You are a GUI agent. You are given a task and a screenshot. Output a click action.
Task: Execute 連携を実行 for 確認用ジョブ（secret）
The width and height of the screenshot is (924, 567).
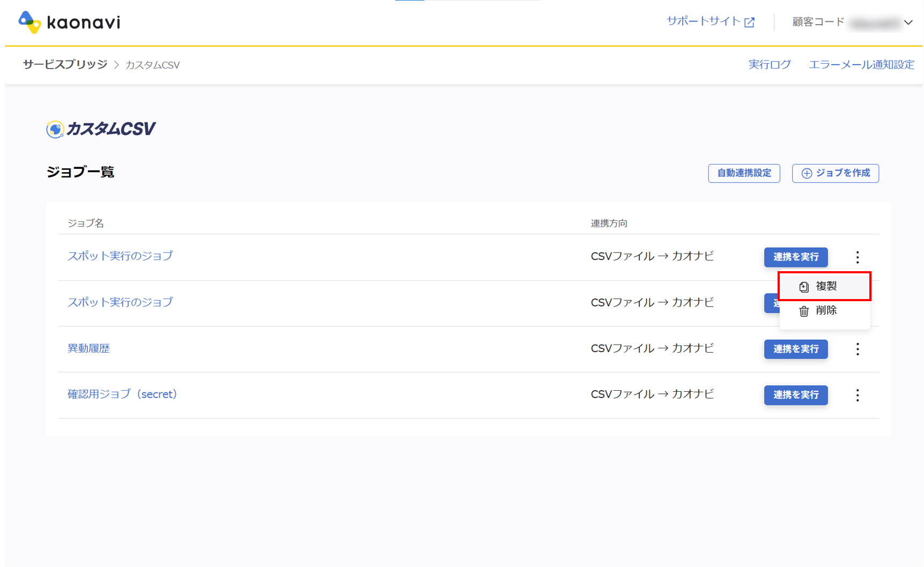pos(795,396)
